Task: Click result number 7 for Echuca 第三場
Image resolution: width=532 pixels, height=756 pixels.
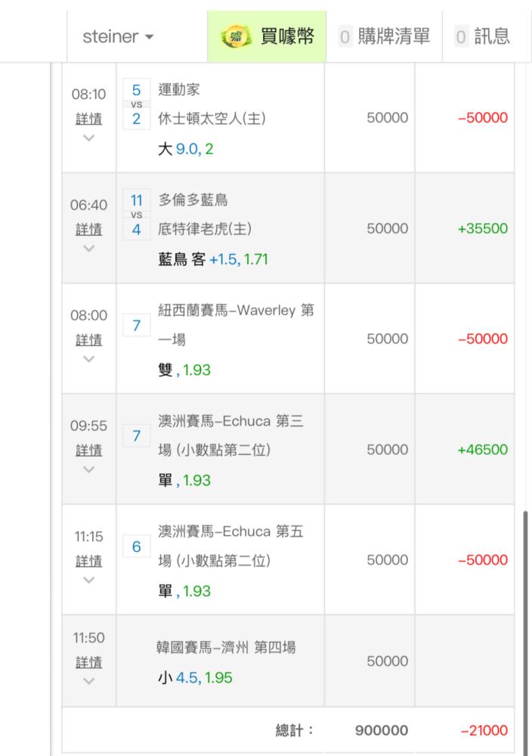Action: point(136,435)
